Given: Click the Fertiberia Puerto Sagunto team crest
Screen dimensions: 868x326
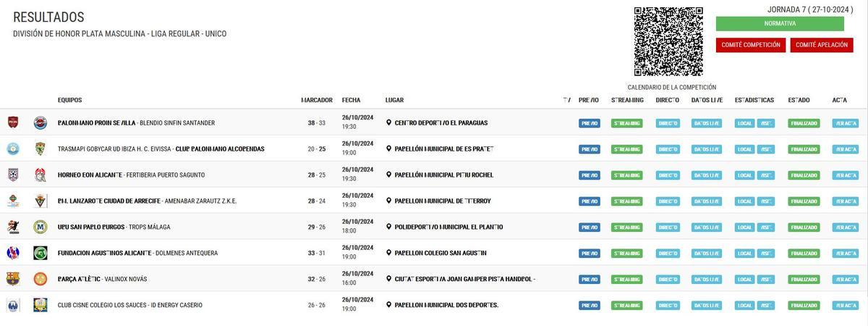Looking at the screenshot, I should click(x=41, y=175).
